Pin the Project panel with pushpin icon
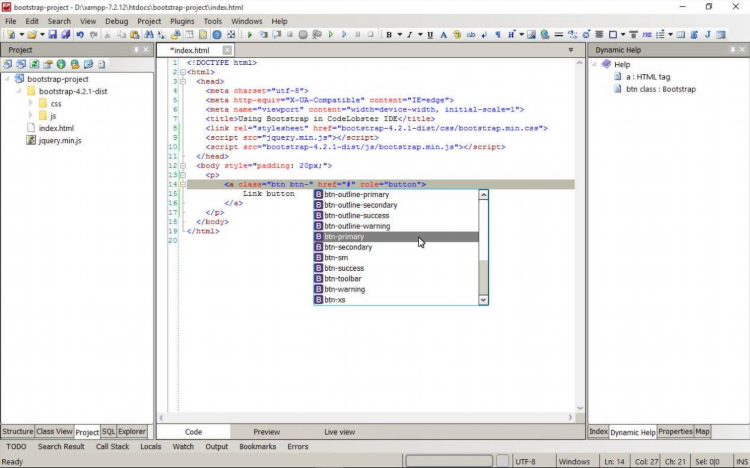 pyautogui.click(x=136, y=50)
